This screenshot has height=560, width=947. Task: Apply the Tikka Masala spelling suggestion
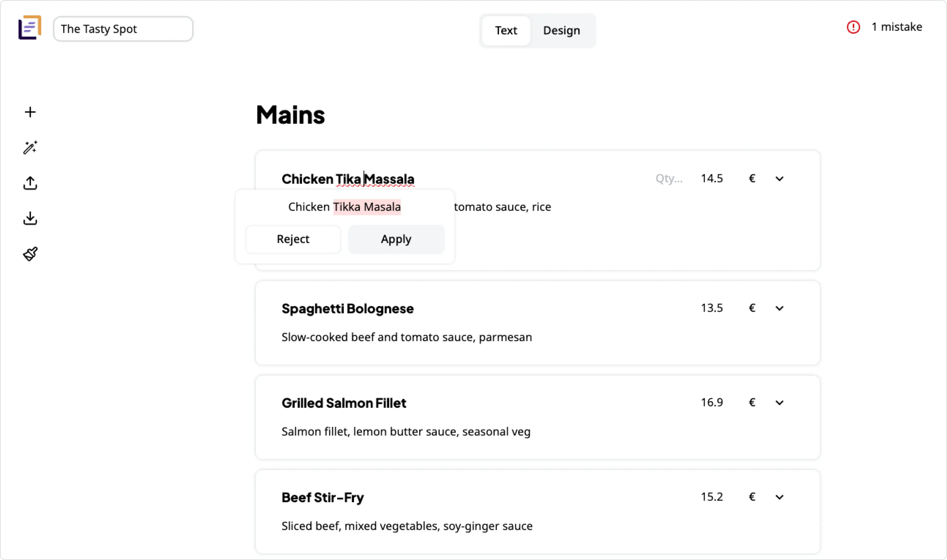point(396,239)
